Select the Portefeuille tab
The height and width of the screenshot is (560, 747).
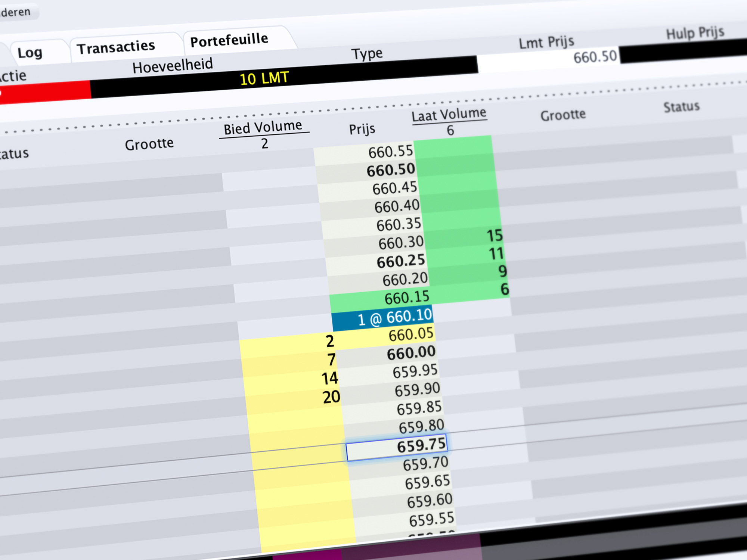click(229, 40)
